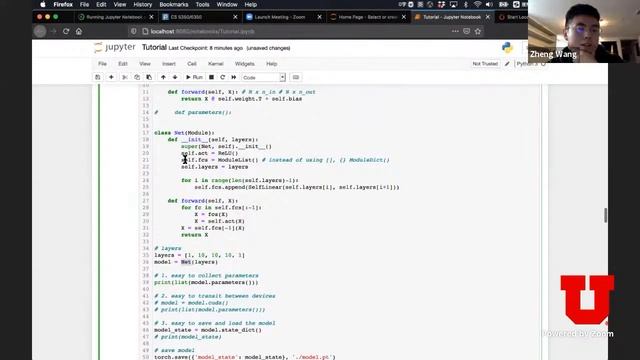Open the Bluetooth menu bar icon
Image resolution: width=640 pixels, height=360 pixels.
[466, 4]
